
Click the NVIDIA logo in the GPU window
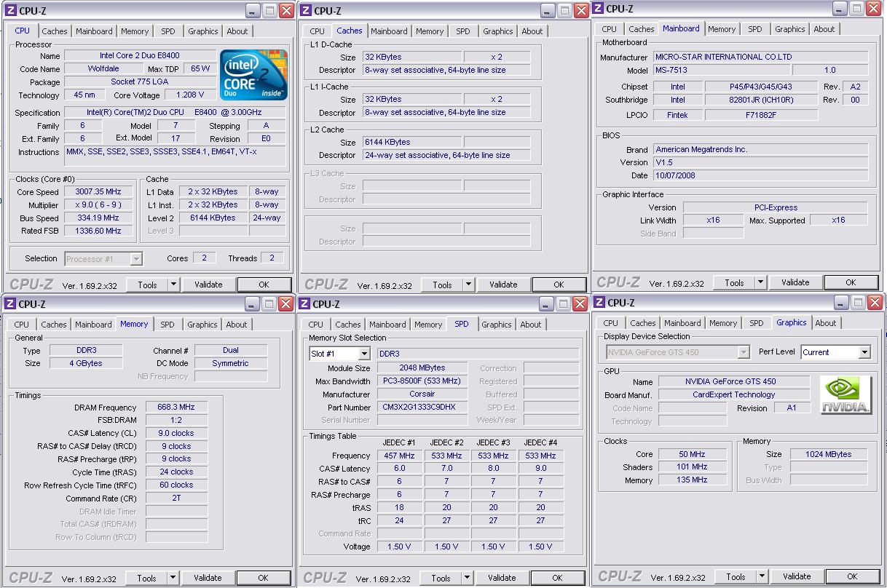tap(845, 395)
